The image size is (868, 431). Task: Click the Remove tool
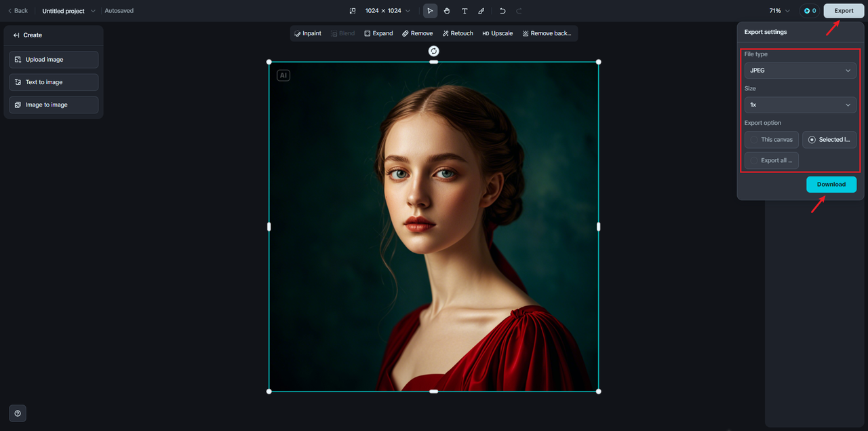point(417,33)
